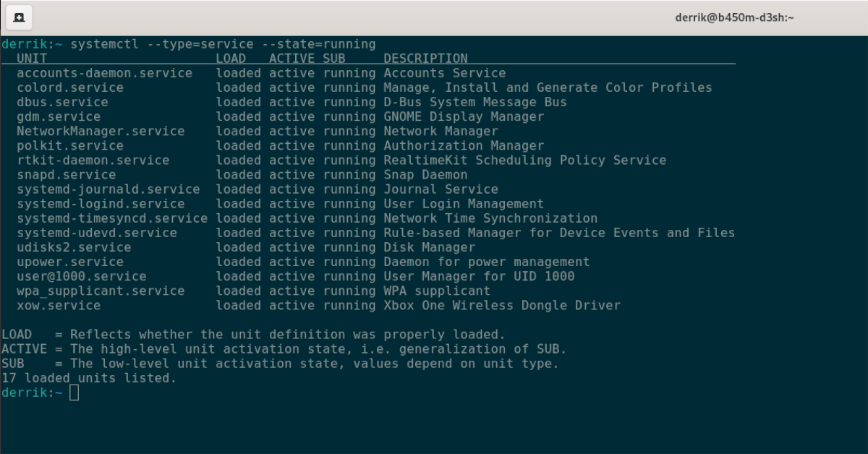Select the Journal Service description

click(441, 189)
